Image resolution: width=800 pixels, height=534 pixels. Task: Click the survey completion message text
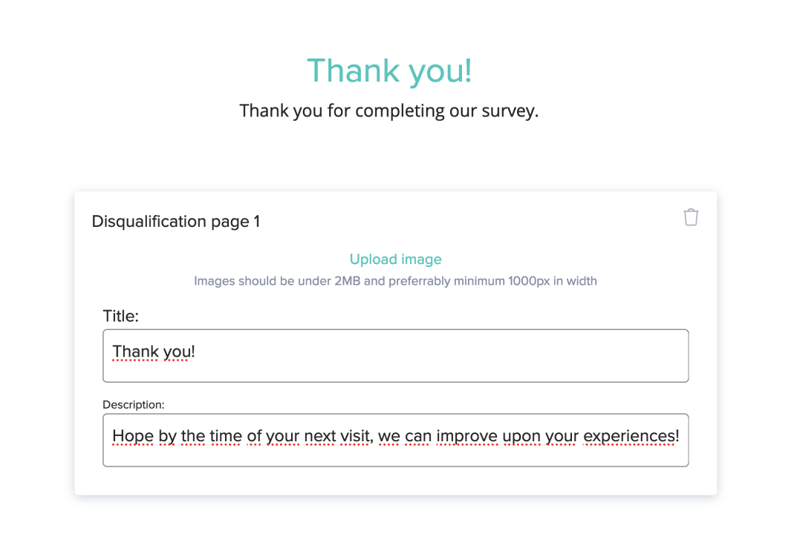tap(389, 111)
